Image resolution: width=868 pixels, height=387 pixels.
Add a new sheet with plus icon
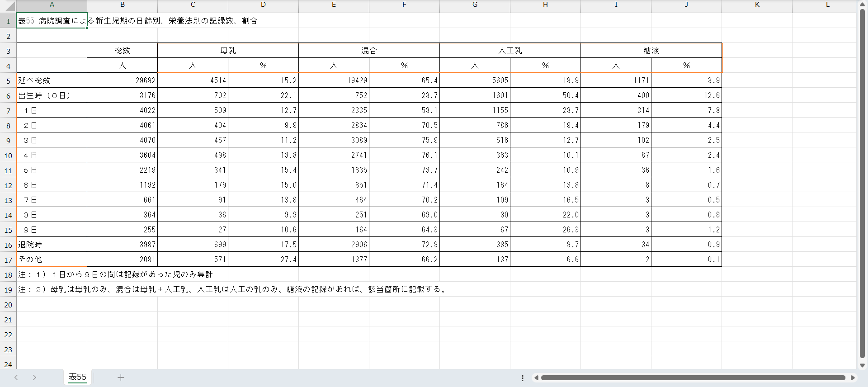click(x=121, y=378)
